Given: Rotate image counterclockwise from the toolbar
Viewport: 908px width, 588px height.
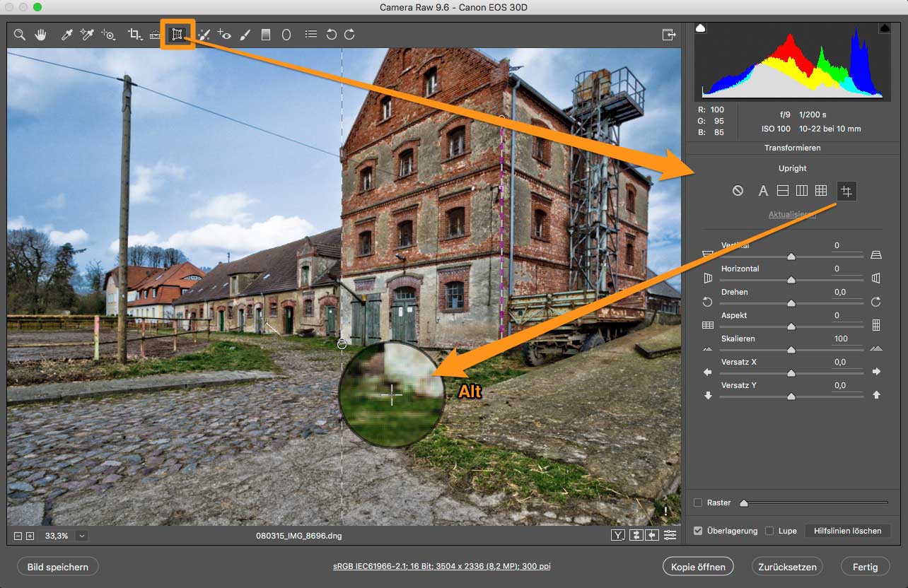Looking at the screenshot, I should pos(331,34).
